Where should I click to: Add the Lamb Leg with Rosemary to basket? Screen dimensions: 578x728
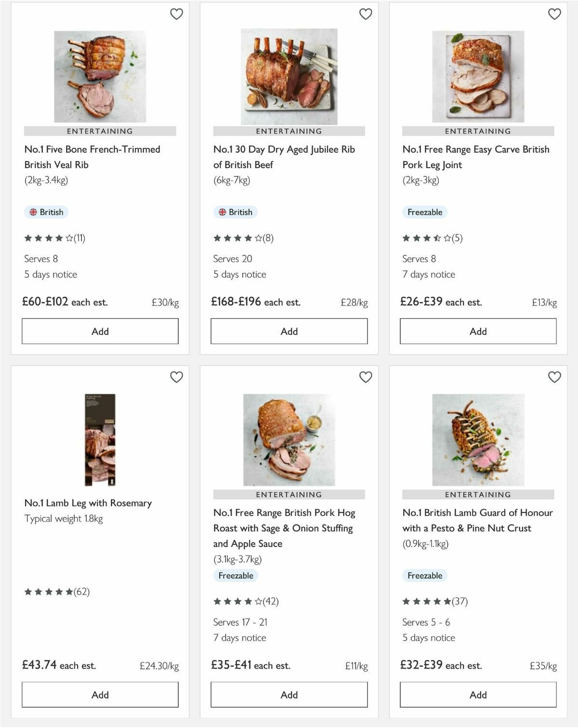(x=99, y=694)
